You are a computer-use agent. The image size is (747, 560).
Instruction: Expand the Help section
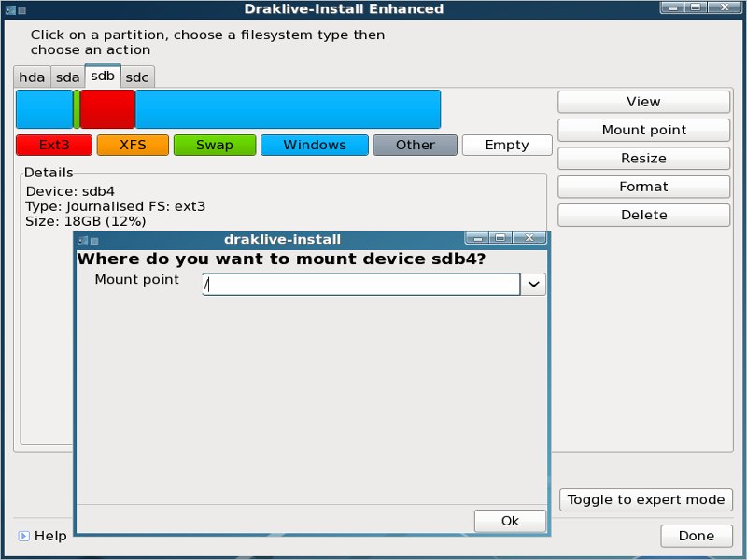pyautogui.click(x=23, y=536)
